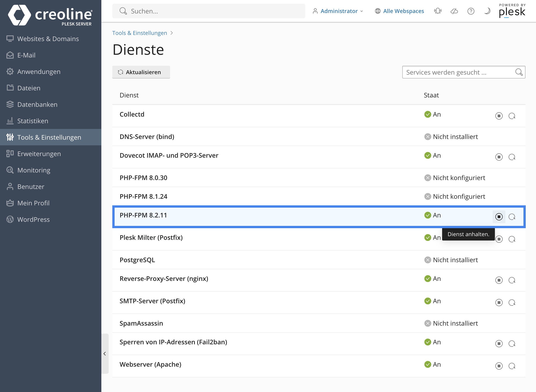Click magnifier icon in services search box
The image size is (536, 392).
[519, 72]
